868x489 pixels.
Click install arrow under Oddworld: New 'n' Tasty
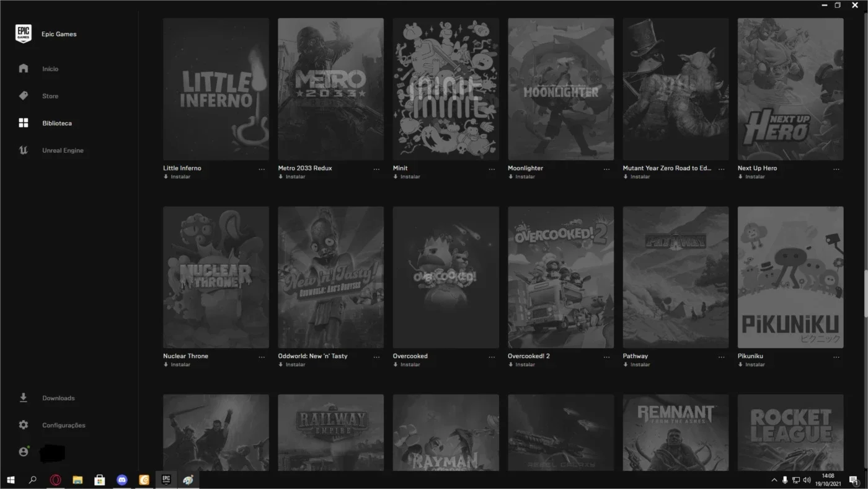tap(280, 365)
